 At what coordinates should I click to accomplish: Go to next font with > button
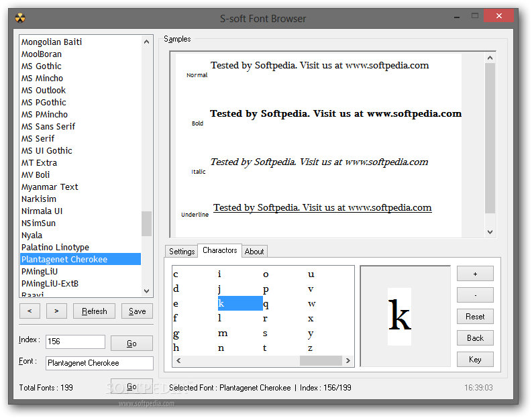56,311
